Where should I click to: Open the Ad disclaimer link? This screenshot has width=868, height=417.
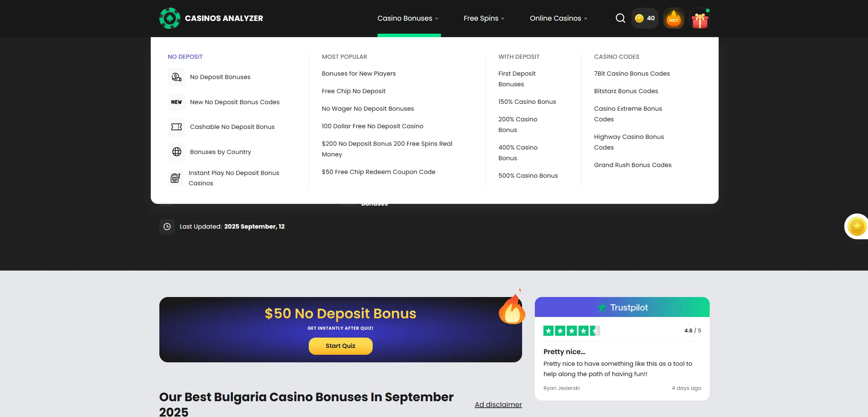498,405
